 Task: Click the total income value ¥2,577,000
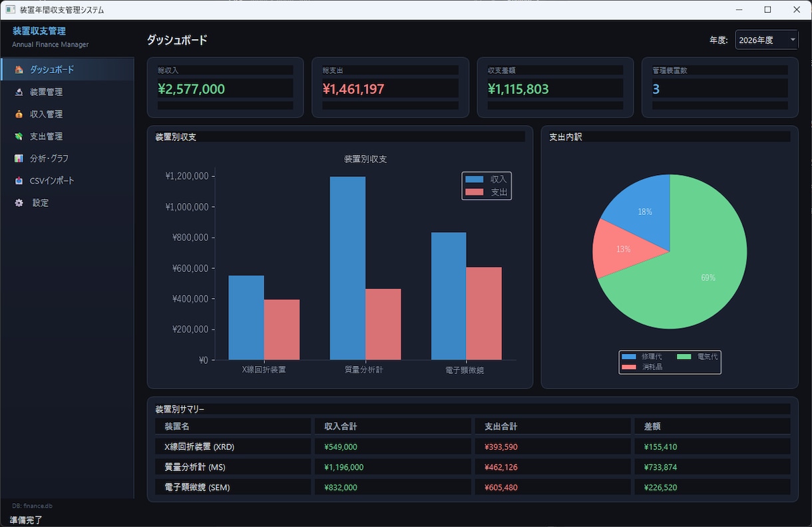tap(192, 88)
